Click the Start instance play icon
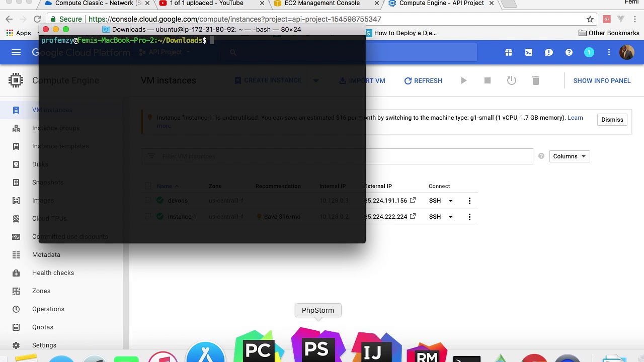Screen dimensions: 644x362 point(464,80)
